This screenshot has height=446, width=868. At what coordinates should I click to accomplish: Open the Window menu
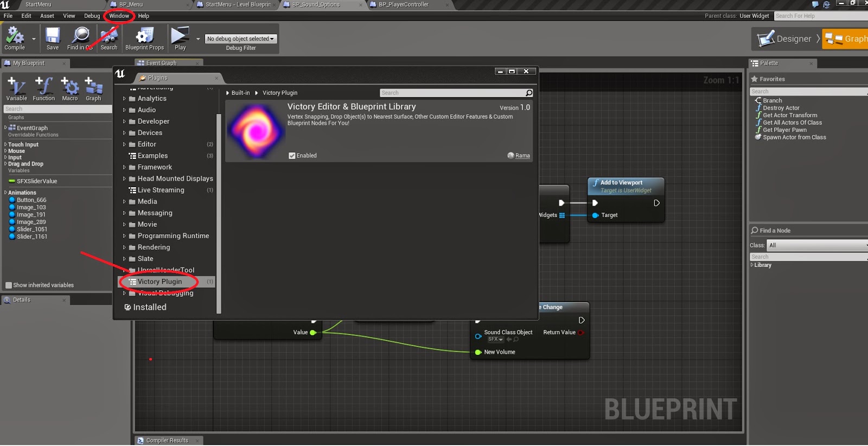click(x=119, y=16)
